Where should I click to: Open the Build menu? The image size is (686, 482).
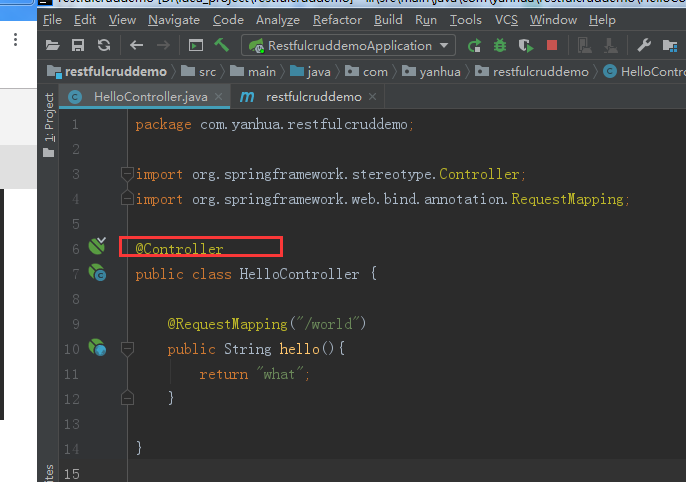pyautogui.click(x=388, y=20)
